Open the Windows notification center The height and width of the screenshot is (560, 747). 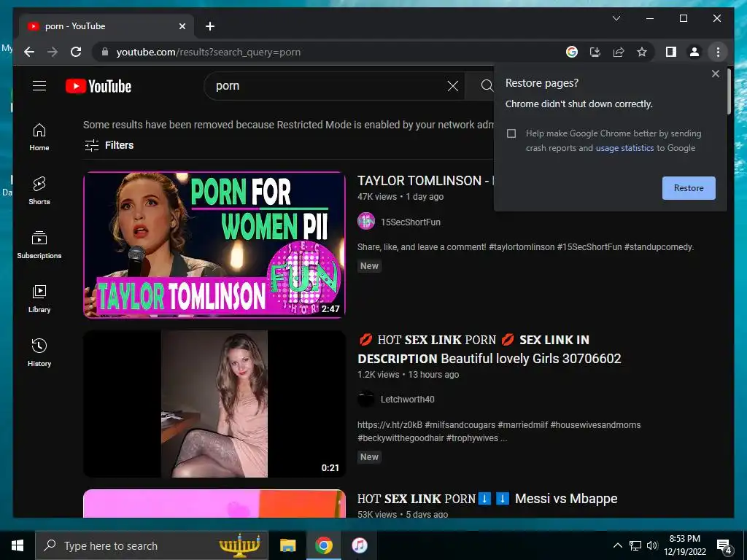tap(724, 546)
